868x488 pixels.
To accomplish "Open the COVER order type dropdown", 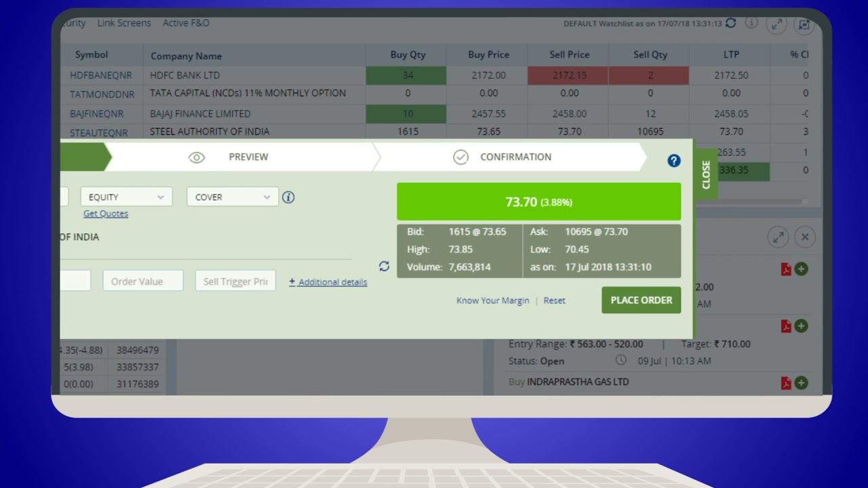I will (x=233, y=197).
